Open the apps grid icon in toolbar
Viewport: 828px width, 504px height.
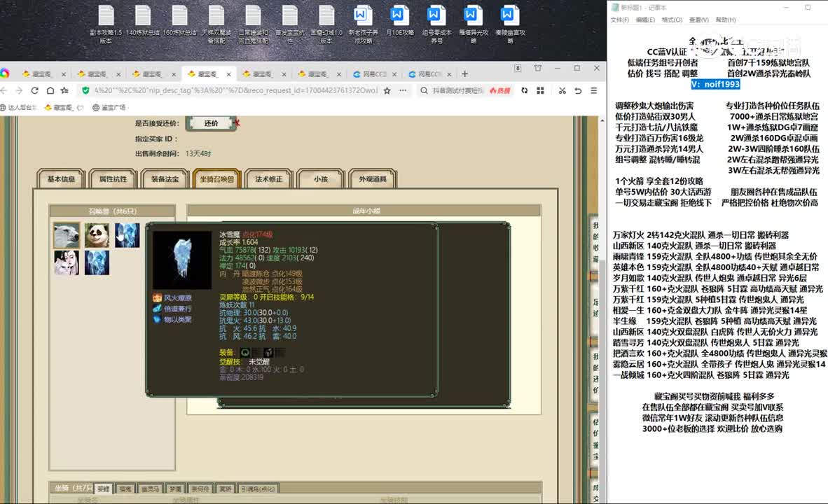(x=540, y=91)
